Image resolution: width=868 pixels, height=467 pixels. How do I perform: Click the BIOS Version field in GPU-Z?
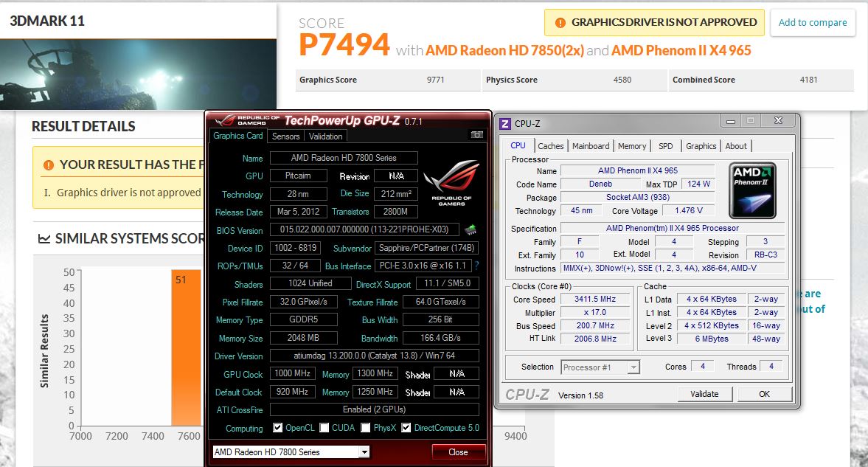[364, 229]
